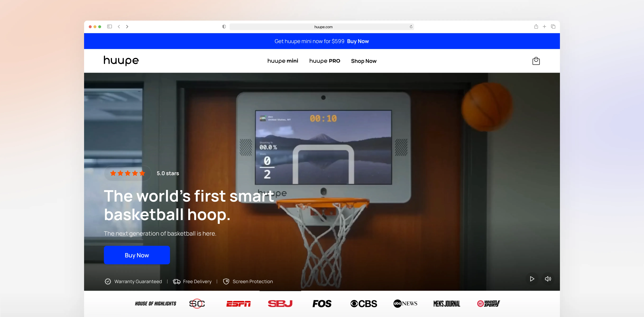
Task: Click the Free Delivery truck icon
Action: (176, 281)
